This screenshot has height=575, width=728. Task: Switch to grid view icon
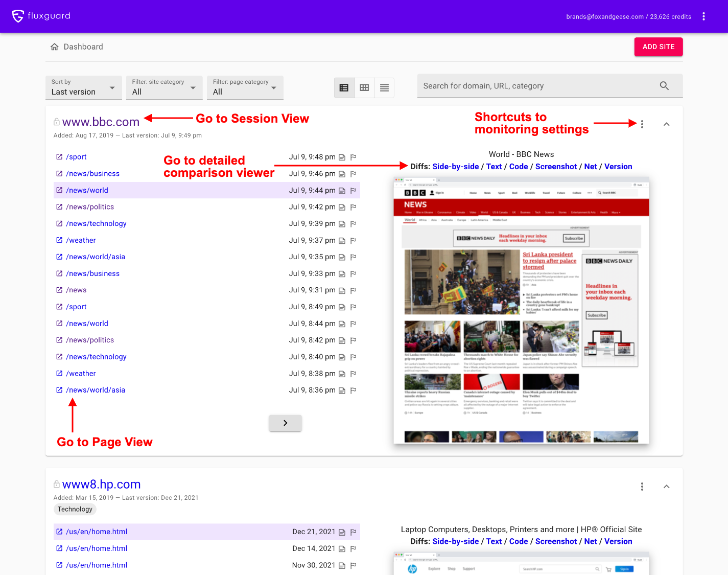pos(364,88)
